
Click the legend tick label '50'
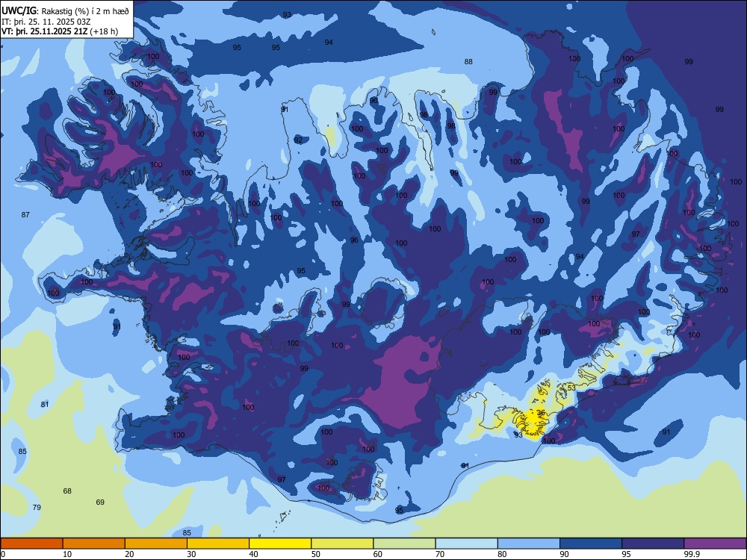click(x=316, y=554)
